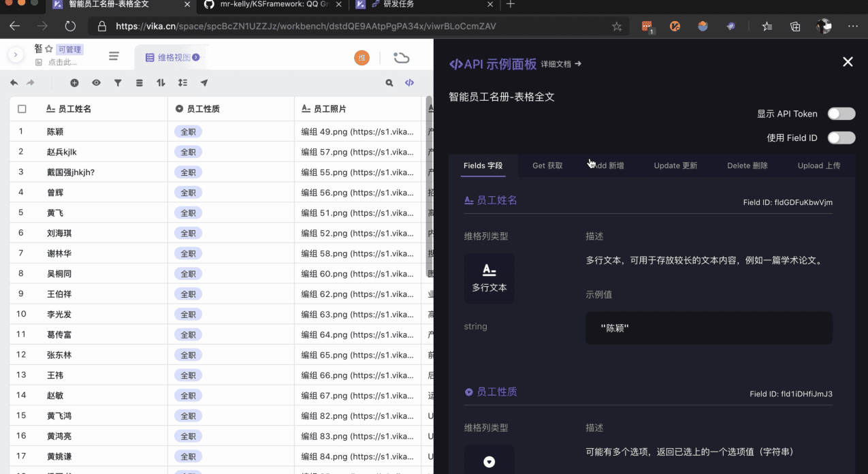Image resolution: width=868 pixels, height=474 pixels.
Task: Open the browser favorites list icon
Action: point(767,27)
